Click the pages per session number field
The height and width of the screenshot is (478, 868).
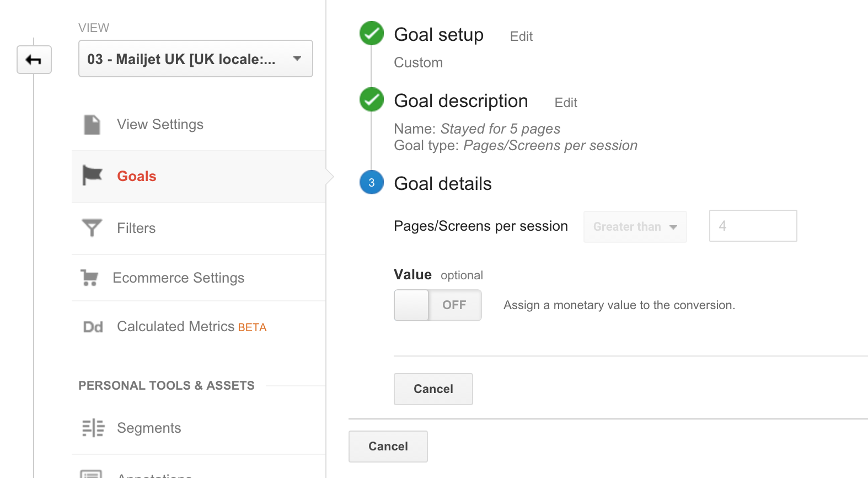(x=753, y=226)
